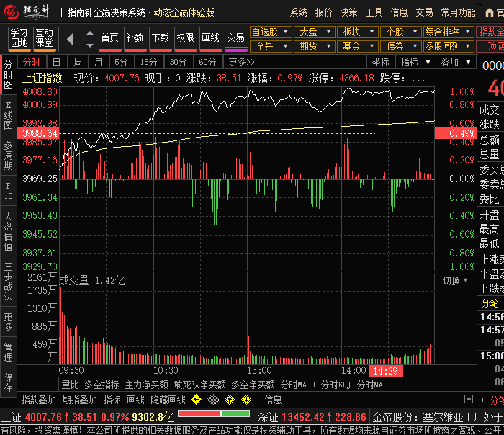Click the 坐标 coordinates button
Viewport: 504px width, 435px height.
click(x=381, y=62)
